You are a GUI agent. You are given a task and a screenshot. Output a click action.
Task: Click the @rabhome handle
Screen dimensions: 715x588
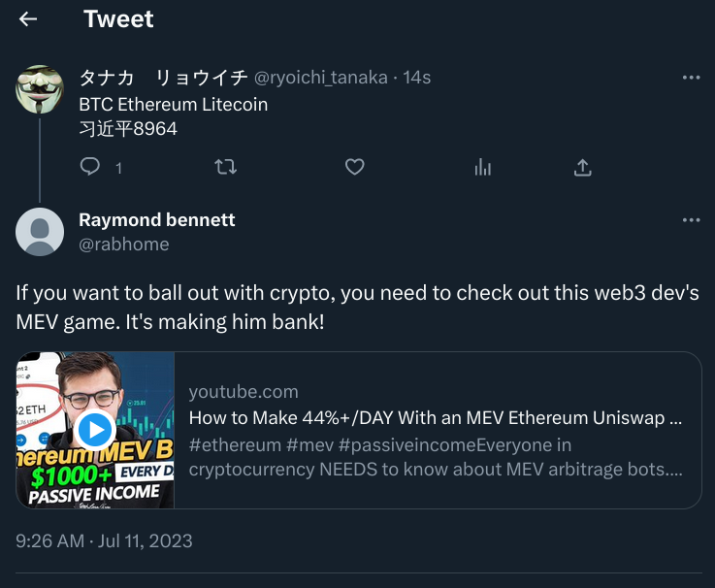(124, 245)
